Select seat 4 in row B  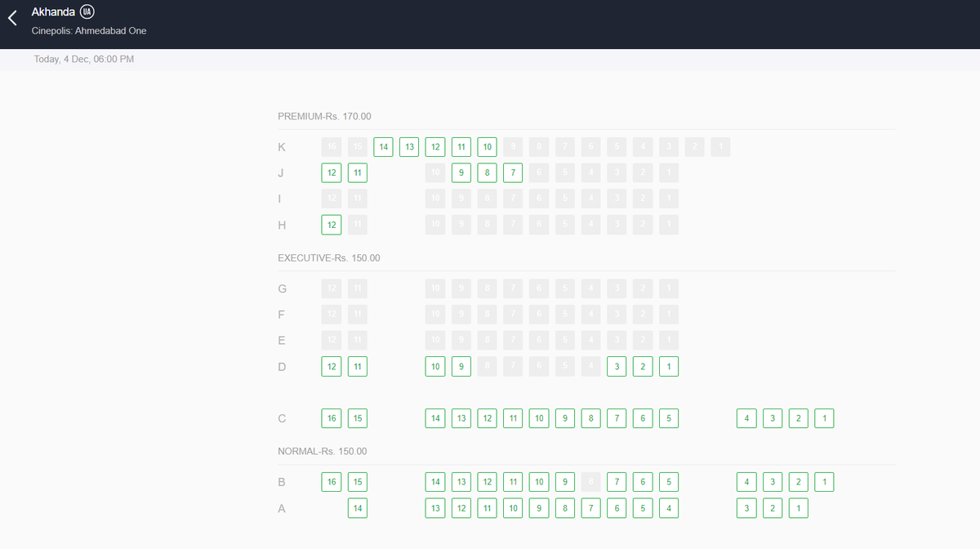(x=746, y=482)
